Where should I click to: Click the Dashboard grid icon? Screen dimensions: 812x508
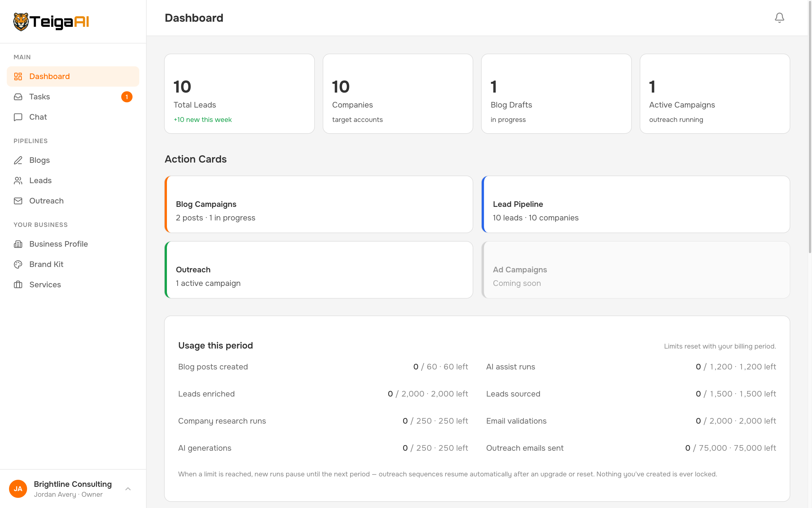tap(18, 76)
